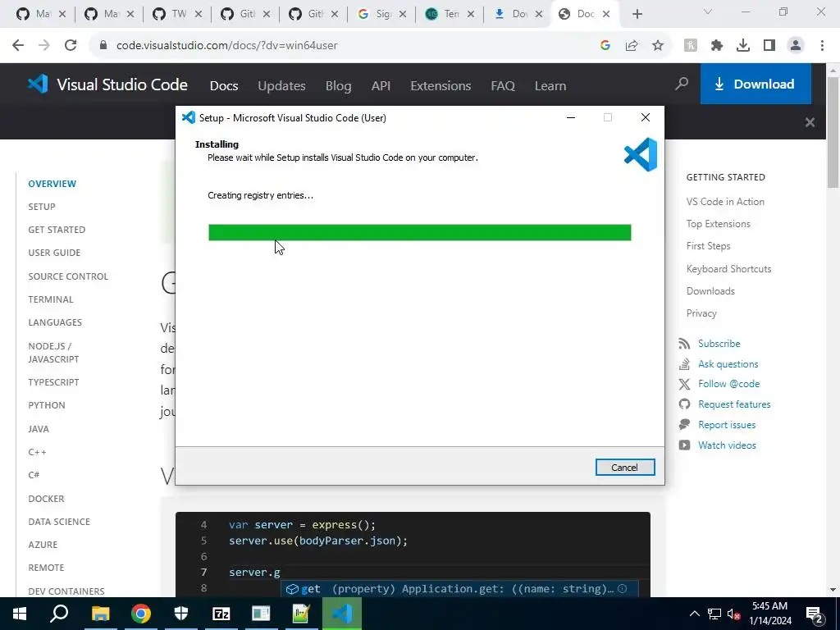The height and width of the screenshot is (630, 840).
Task: Open the Chrome three-dot menu
Action: [822, 46]
